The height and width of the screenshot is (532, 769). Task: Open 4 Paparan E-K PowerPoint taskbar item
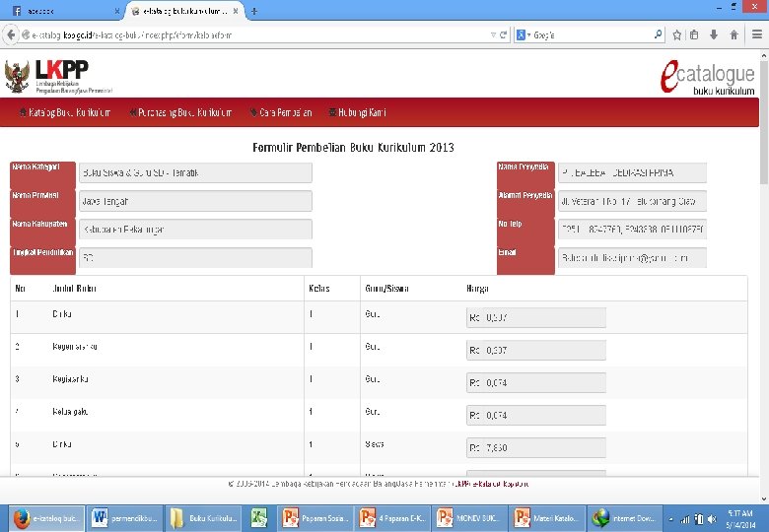pos(392,518)
